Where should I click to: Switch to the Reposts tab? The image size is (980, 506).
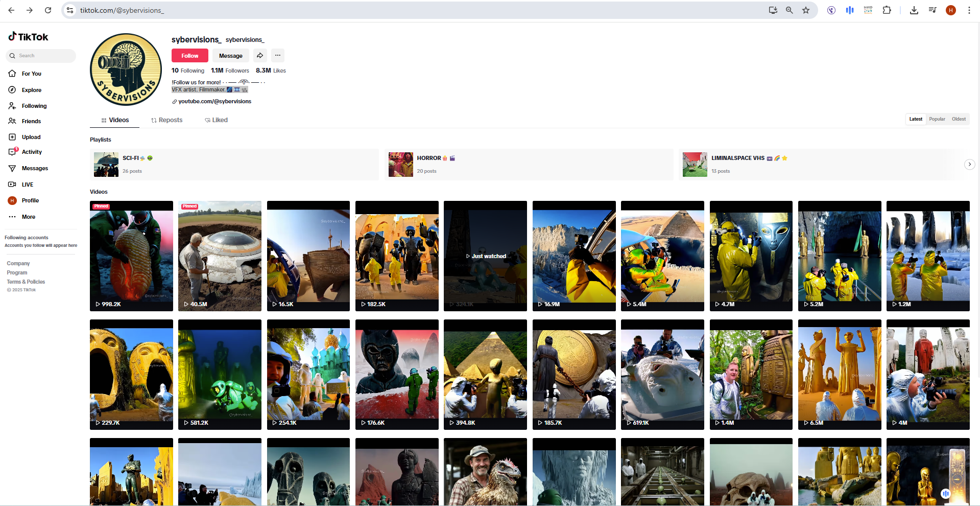click(167, 120)
